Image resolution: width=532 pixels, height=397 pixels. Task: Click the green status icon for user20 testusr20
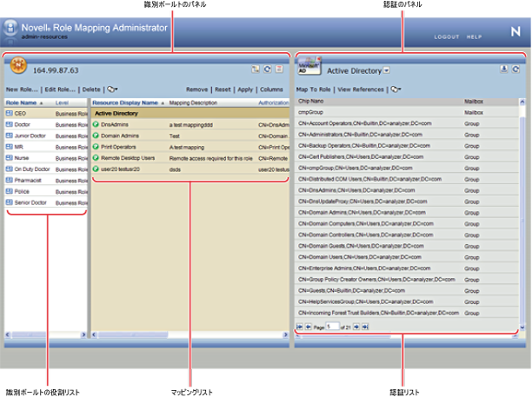96,169
